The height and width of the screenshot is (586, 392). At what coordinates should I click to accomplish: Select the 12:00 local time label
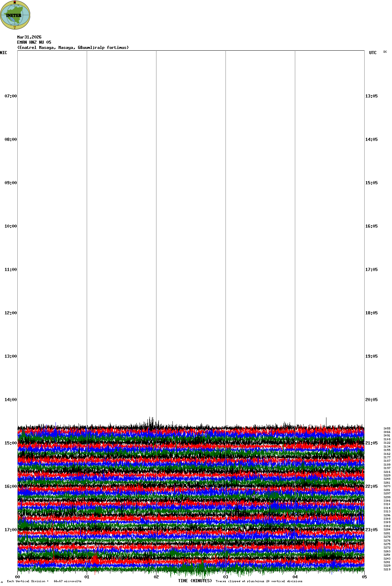click(10, 313)
